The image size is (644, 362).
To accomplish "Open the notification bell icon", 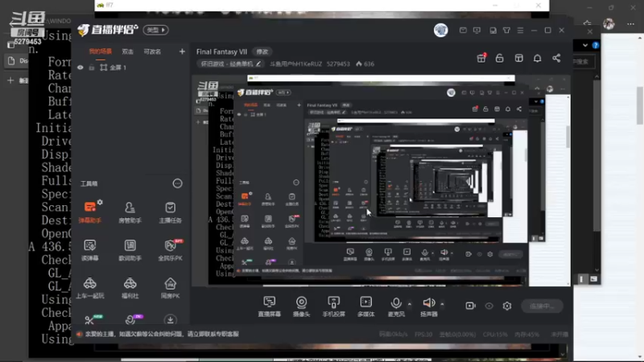I will tap(537, 58).
